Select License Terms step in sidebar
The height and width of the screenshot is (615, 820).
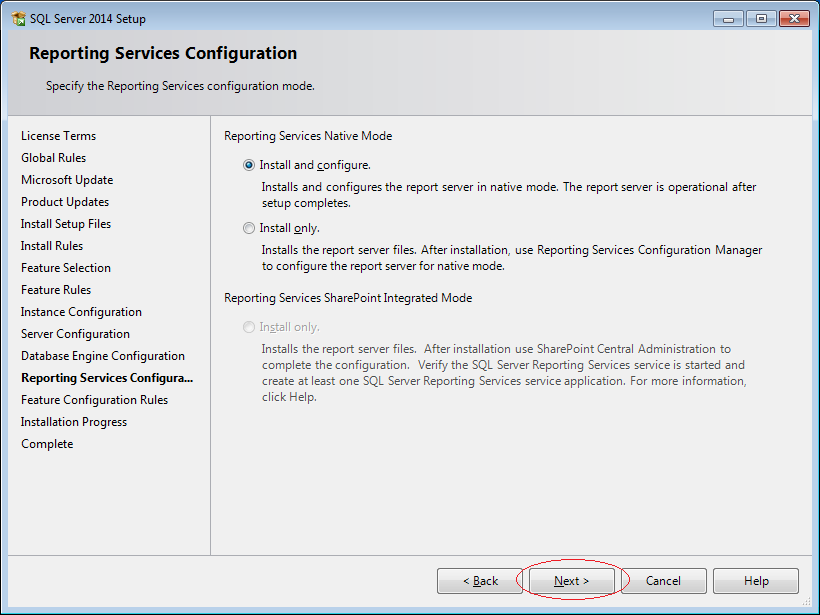[x=59, y=136]
